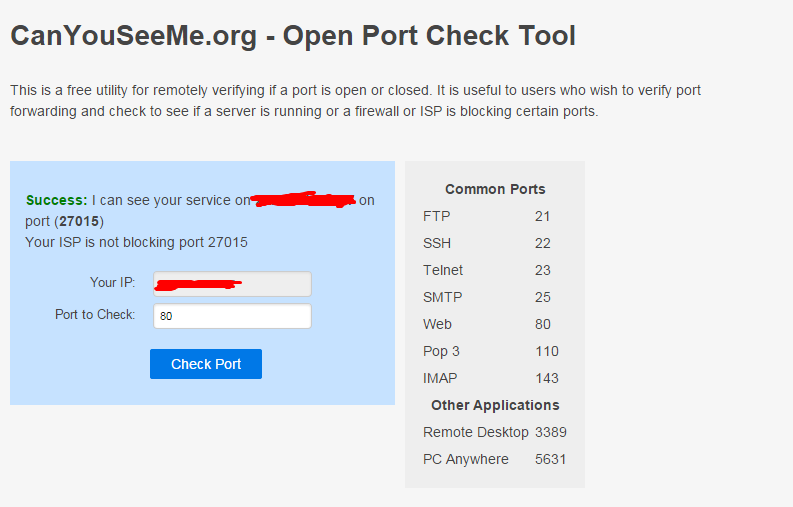Click the Other Applications heading
Screen dimensions: 793x507
coord(495,405)
